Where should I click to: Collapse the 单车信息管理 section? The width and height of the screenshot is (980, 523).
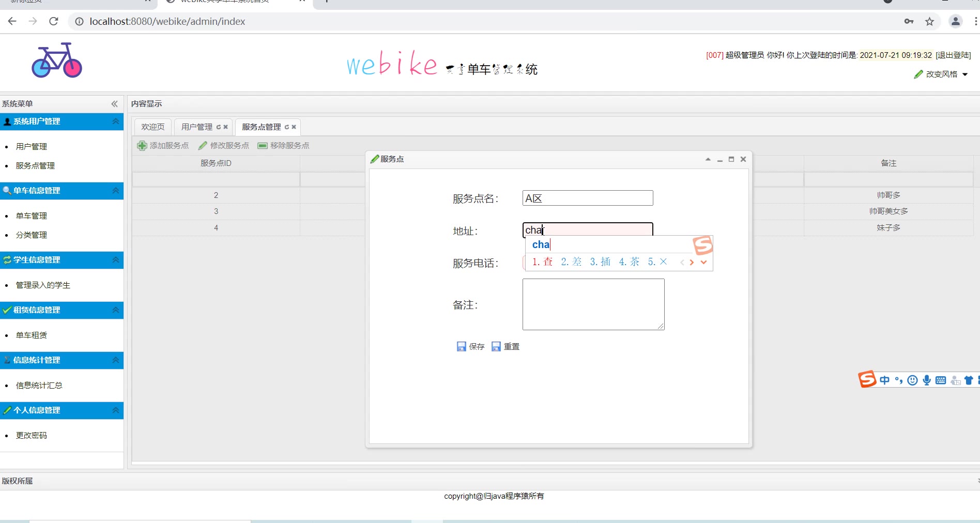click(x=116, y=191)
